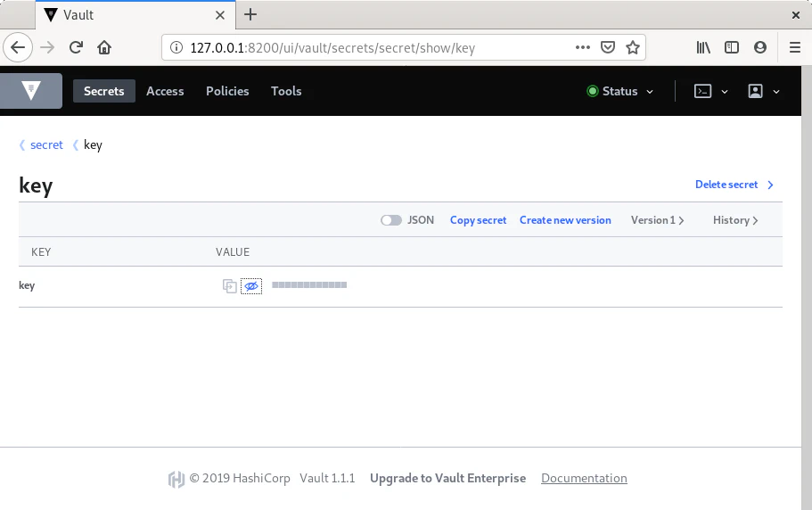Click the Vault logo home icon
This screenshot has height=510, width=812.
(32, 91)
